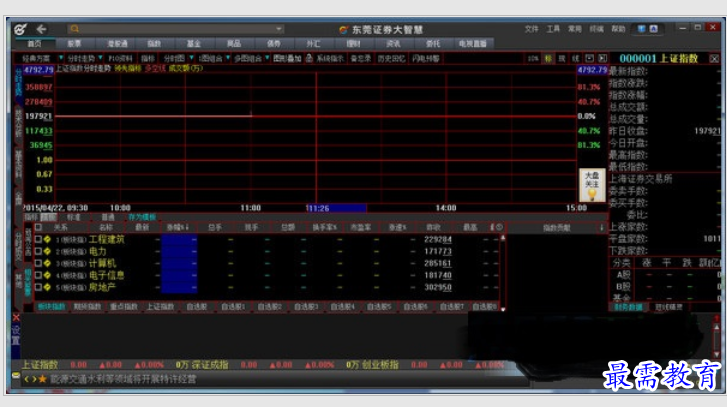
Task: Click the 11:26 time marker on chart axis
Action: tap(336, 208)
